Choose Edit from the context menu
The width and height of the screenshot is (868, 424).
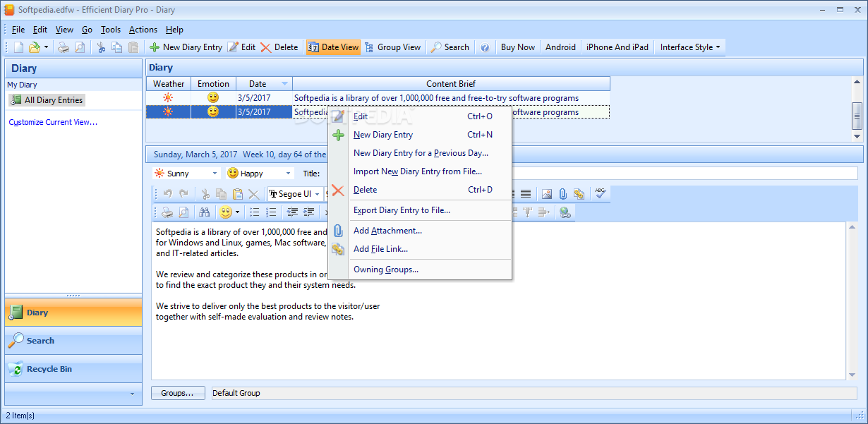click(x=420, y=116)
